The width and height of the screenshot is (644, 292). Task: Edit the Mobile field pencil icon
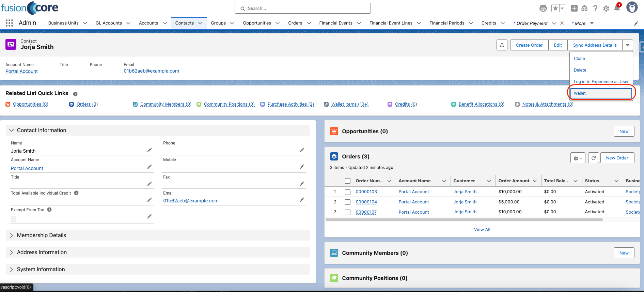[302, 167]
